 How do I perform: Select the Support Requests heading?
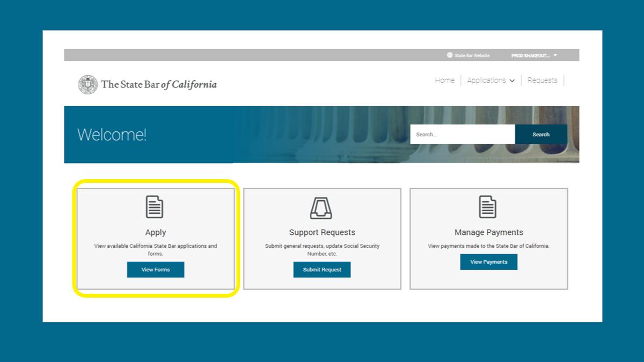pos(322,232)
